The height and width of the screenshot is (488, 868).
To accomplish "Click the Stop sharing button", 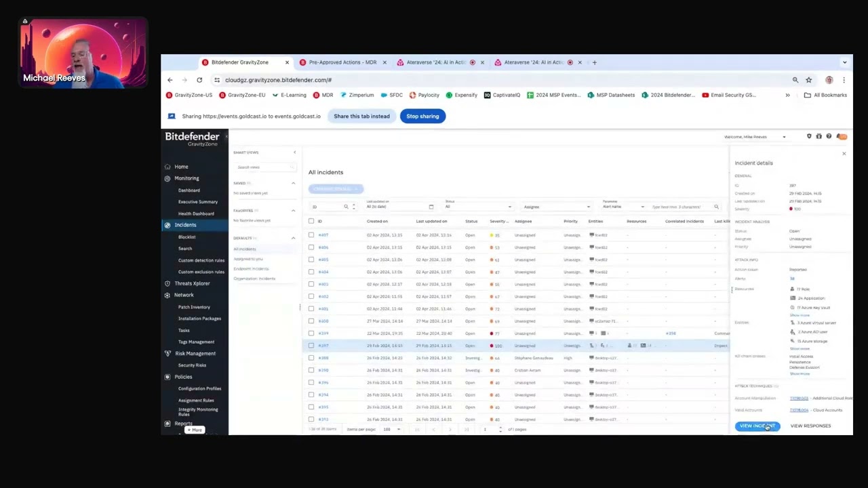I will [x=422, y=117].
